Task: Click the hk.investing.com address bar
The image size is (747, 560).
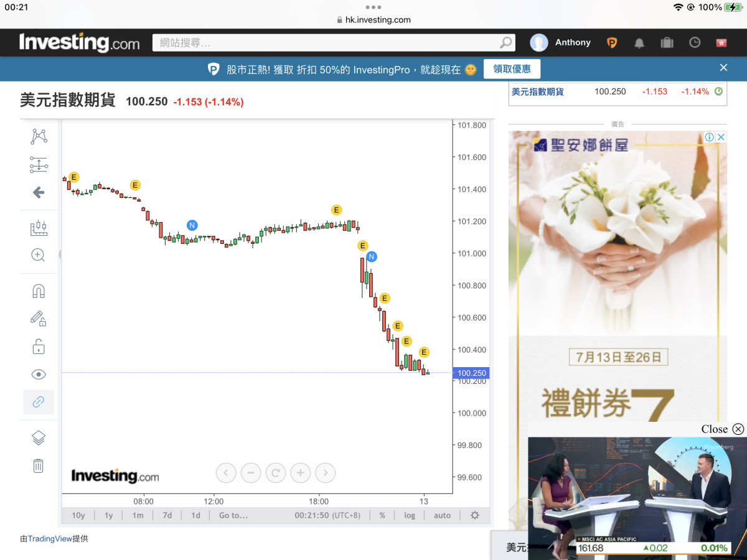Action: (374, 20)
